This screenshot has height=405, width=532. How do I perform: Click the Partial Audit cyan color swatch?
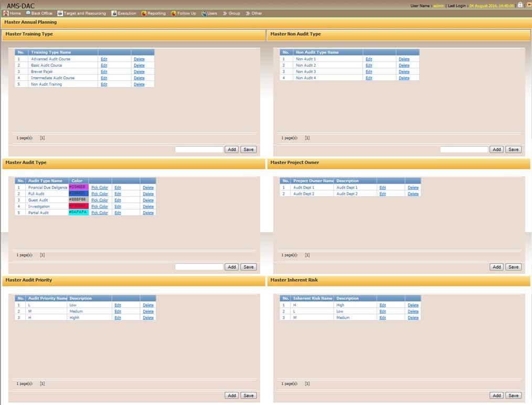(x=78, y=212)
